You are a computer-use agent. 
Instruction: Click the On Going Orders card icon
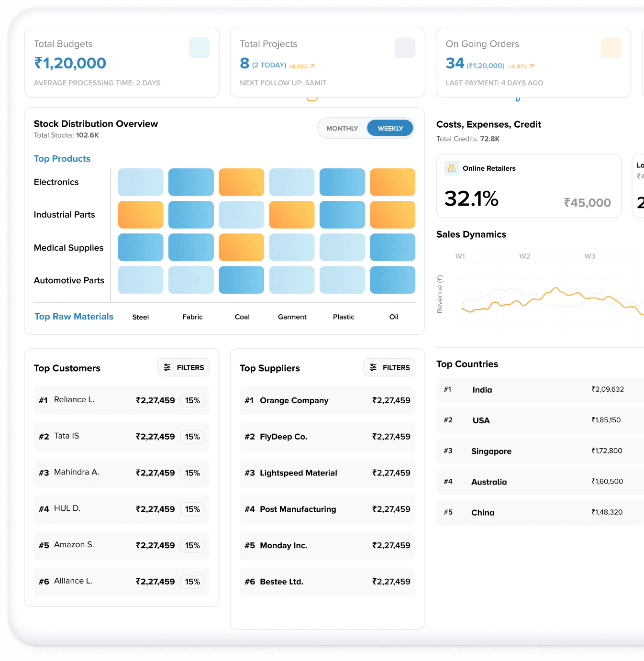tap(611, 47)
